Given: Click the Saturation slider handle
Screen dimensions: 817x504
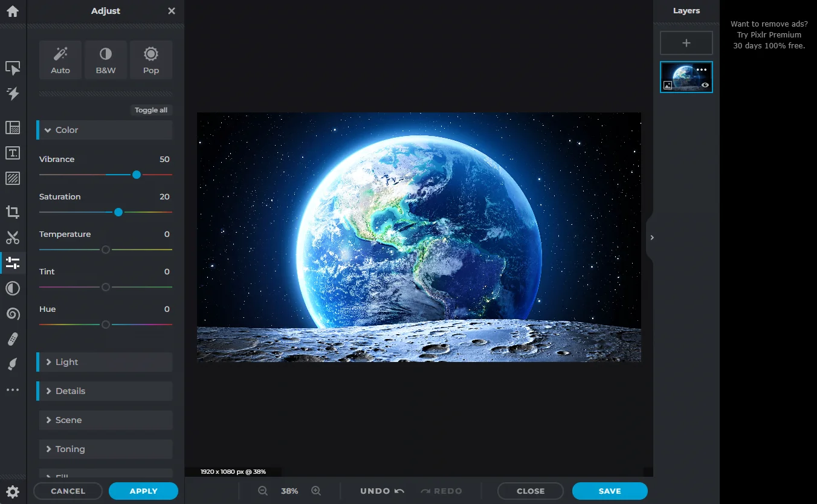Looking at the screenshot, I should (x=118, y=212).
